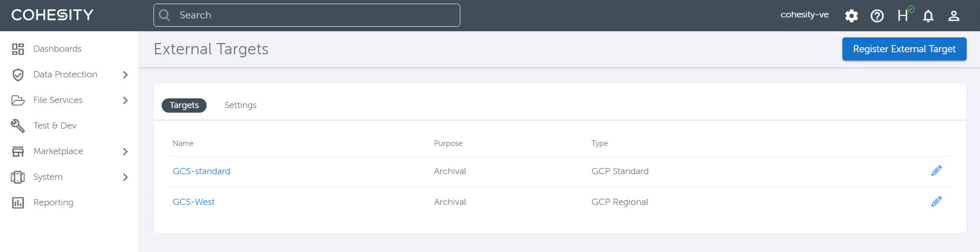Open the user account profile icon
980x252 pixels.
[953, 16]
